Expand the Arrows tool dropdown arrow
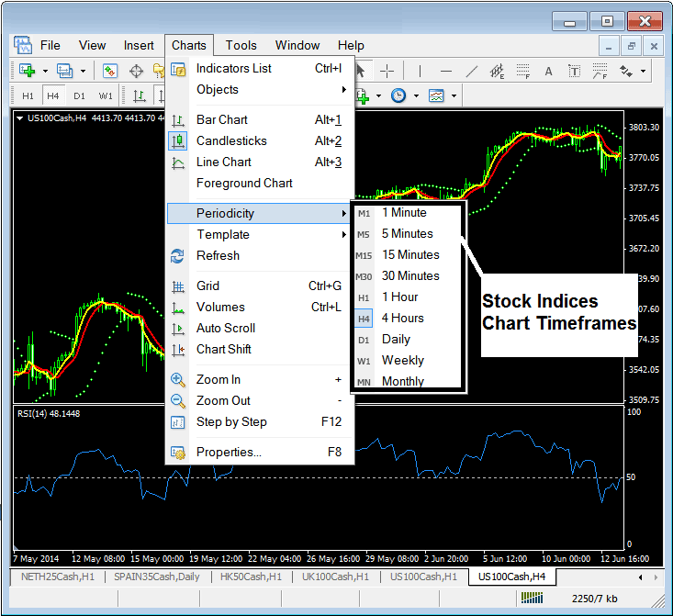673x616 pixels. pos(643,72)
